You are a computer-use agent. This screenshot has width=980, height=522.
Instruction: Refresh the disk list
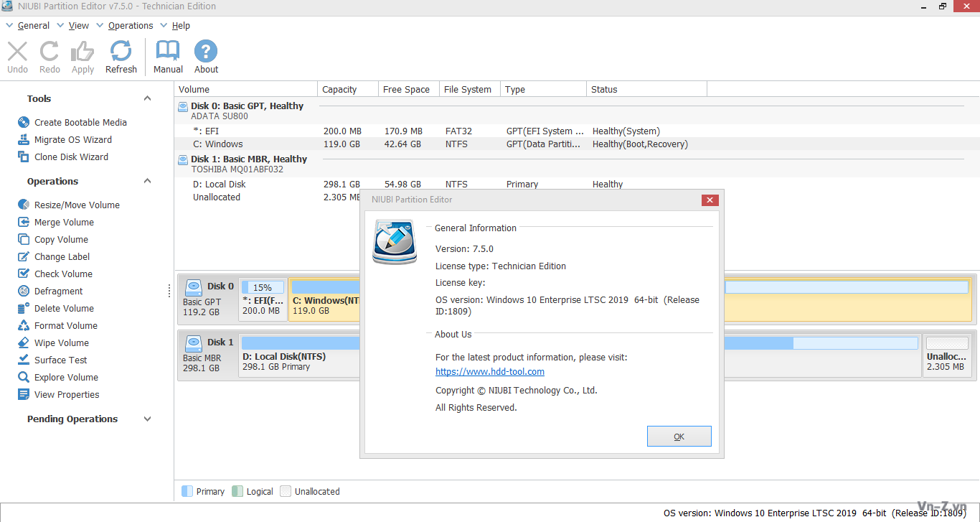[121, 57]
